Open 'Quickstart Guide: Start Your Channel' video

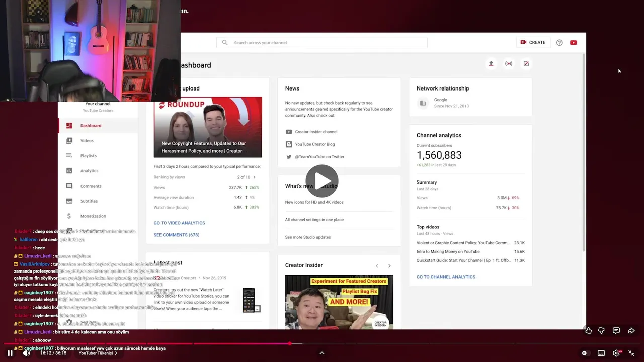(x=462, y=260)
